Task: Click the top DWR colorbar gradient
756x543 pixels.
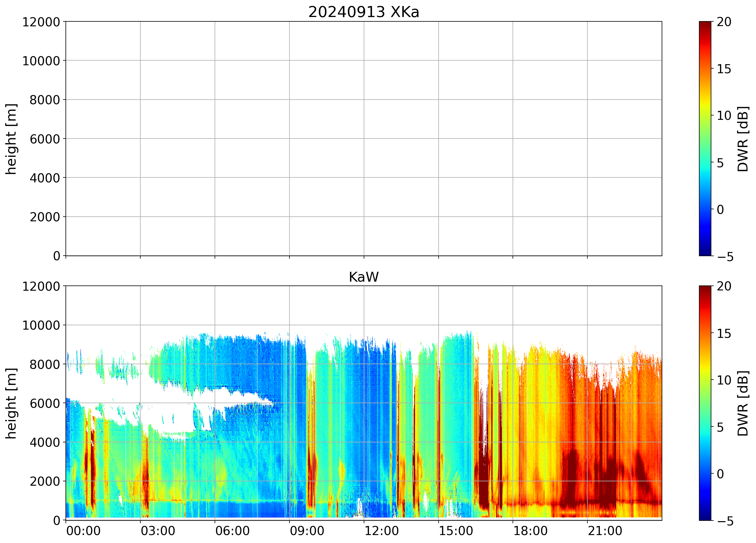Action: click(x=705, y=138)
